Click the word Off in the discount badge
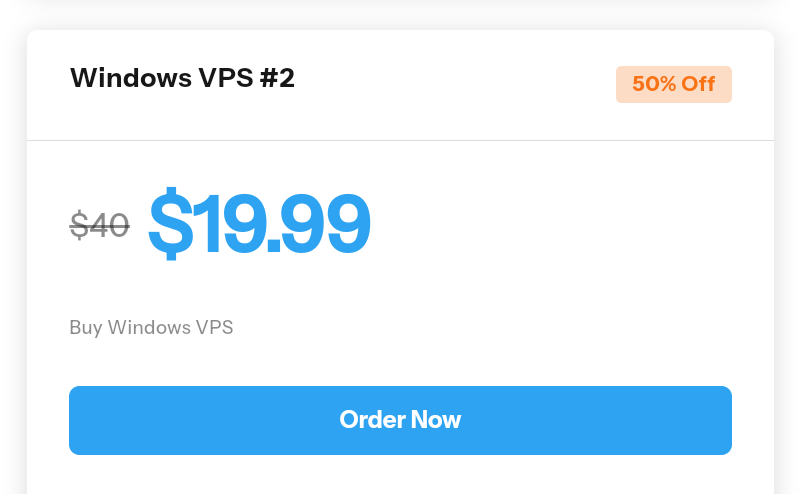This screenshot has width=800, height=494. [x=698, y=84]
